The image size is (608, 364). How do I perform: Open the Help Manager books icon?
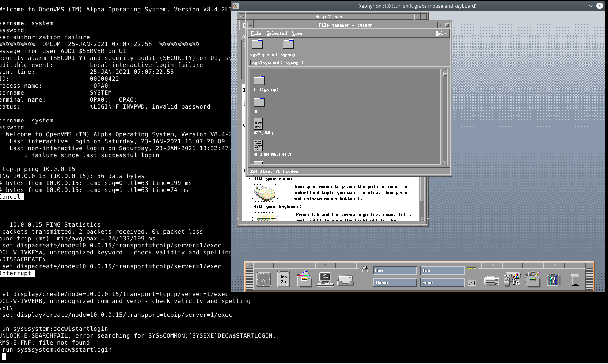(553, 280)
